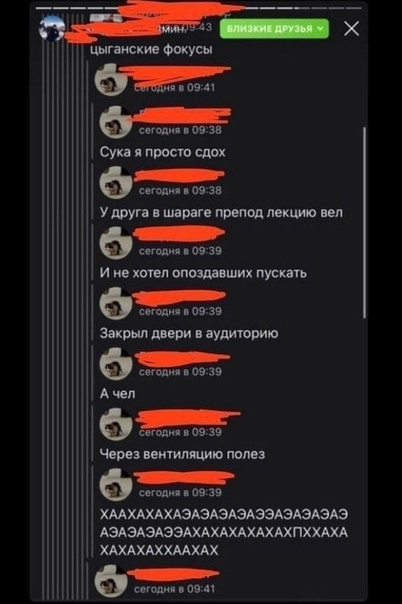Image resolution: width=402 pixels, height=604 pixels.
Task: Tap the avatar above 'И не хотел опоздавших пускать'
Action: (116, 243)
